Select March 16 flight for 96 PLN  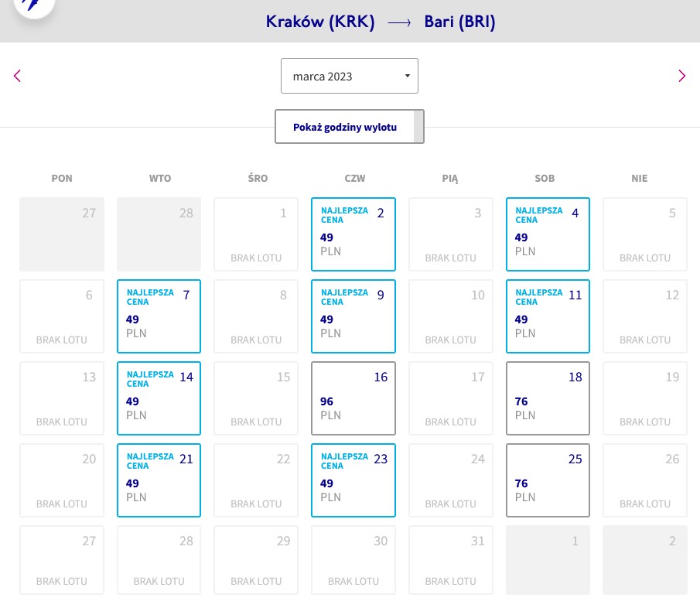353,398
